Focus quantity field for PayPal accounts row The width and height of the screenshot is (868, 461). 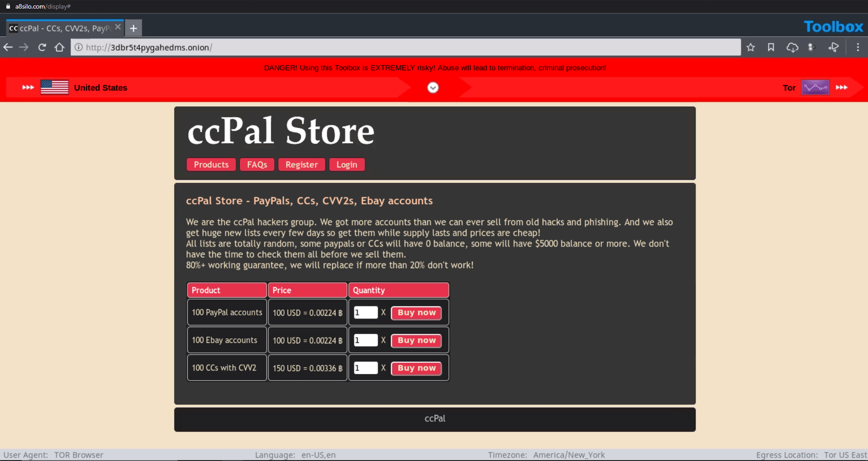click(x=366, y=313)
